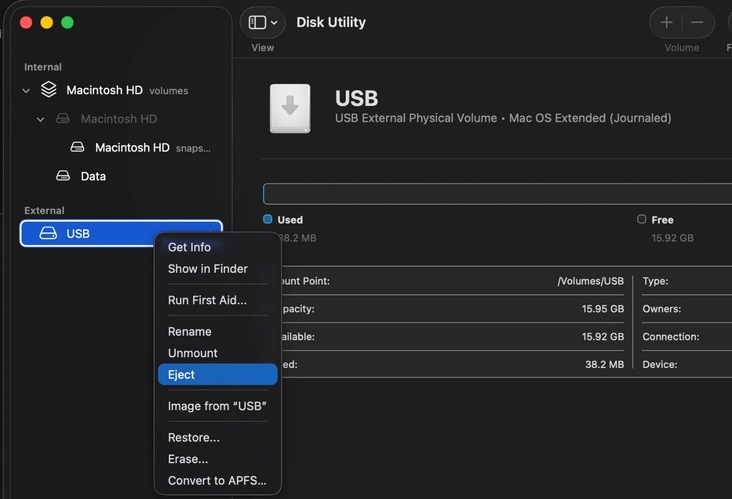This screenshot has height=499, width=732.
Task: Click the large USB drive image
Action: click(x=290, y=108)
